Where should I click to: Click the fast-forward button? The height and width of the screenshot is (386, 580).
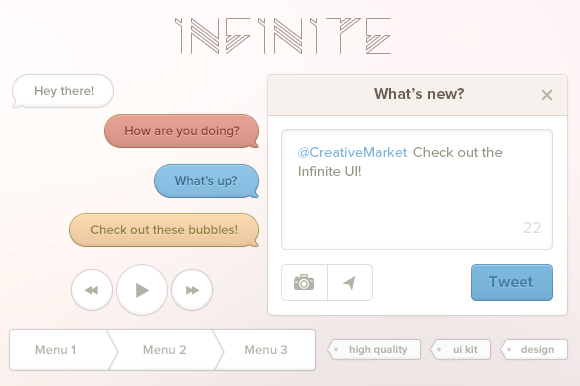[x=192, y=290]
